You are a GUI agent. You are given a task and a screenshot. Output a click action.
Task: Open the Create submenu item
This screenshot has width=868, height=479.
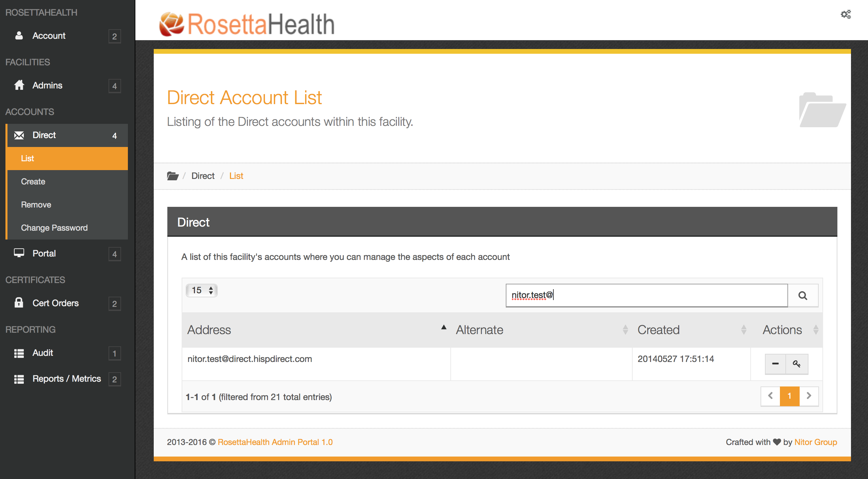point(33,181)
